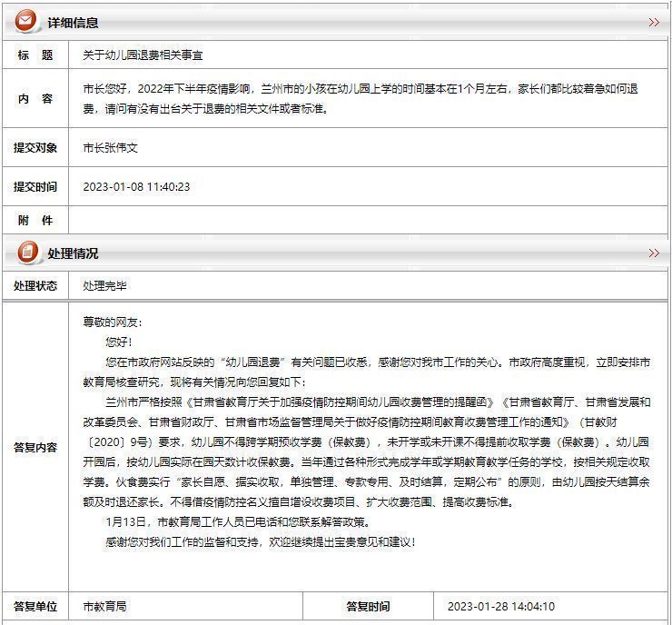Click the greeting line 尊敬的网友
The height and width of the screenshot is (625, 672).
[113, 322]
